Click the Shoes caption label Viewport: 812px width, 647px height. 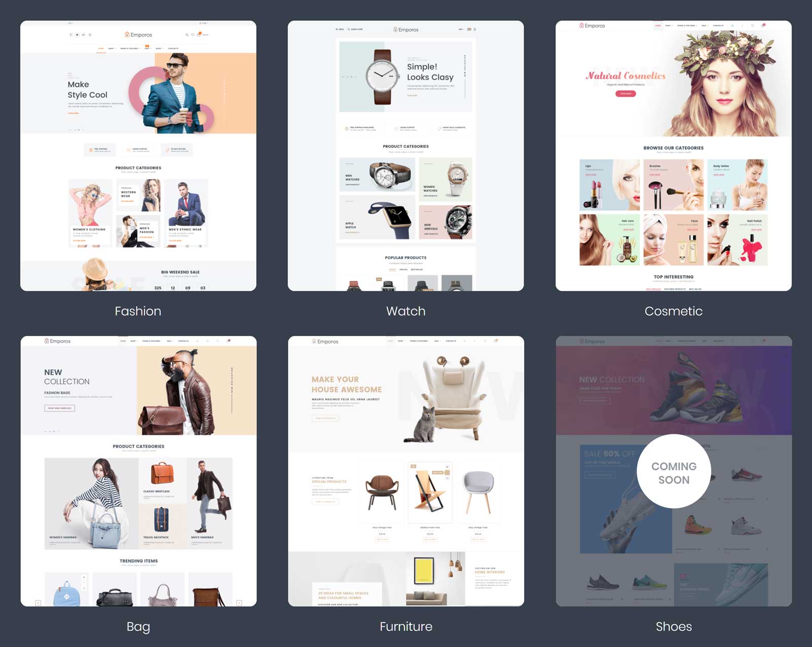coord(673,627)
